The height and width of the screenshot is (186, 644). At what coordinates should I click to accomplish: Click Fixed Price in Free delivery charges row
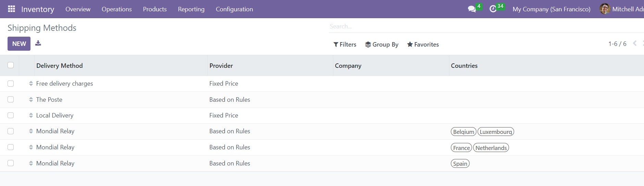(x=224, y=84)
